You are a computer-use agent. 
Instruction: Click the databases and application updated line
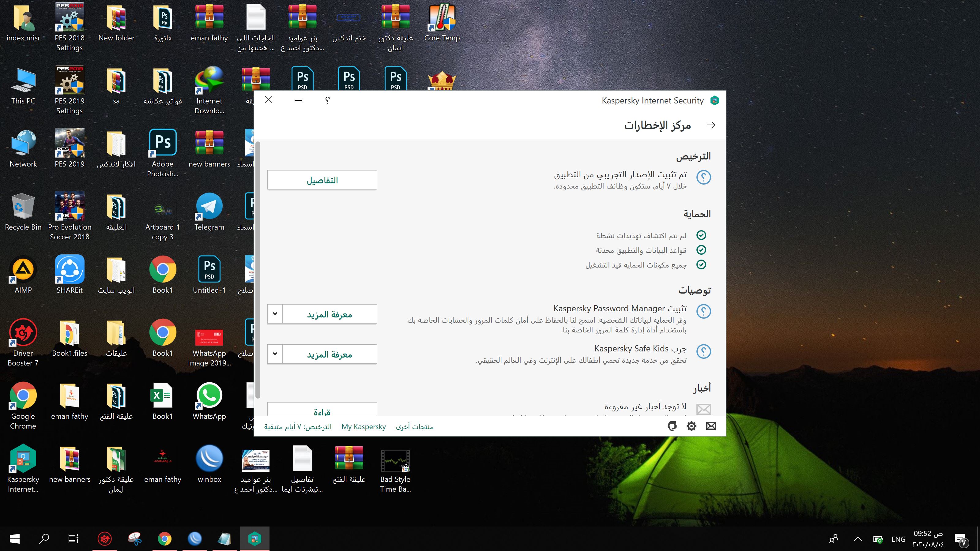[641, 250]
